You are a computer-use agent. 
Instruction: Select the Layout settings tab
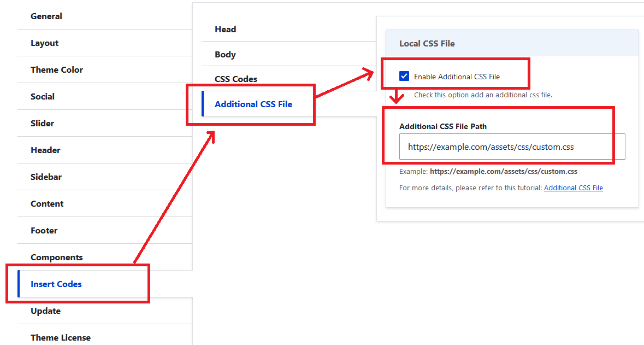tap(45, 43)
